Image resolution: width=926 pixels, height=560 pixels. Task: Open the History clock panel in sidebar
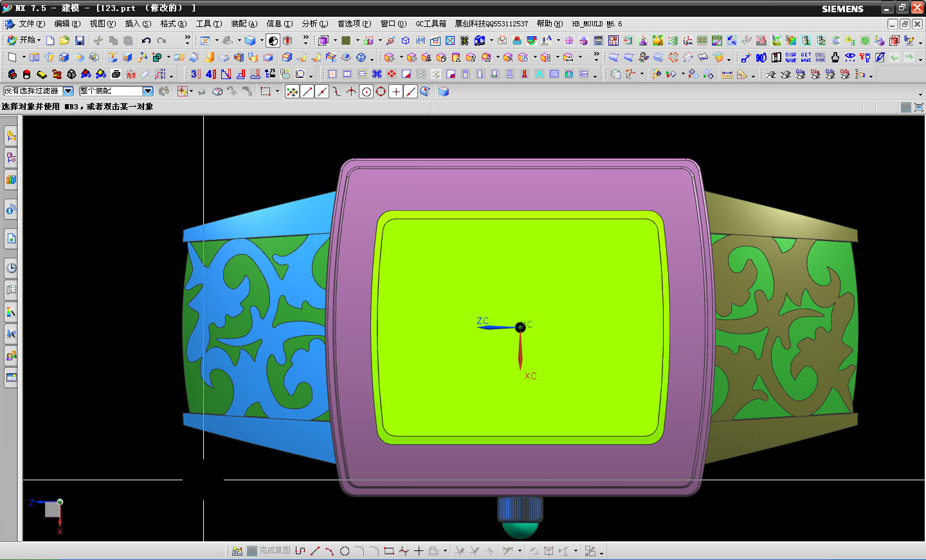[x=11, y=268]
